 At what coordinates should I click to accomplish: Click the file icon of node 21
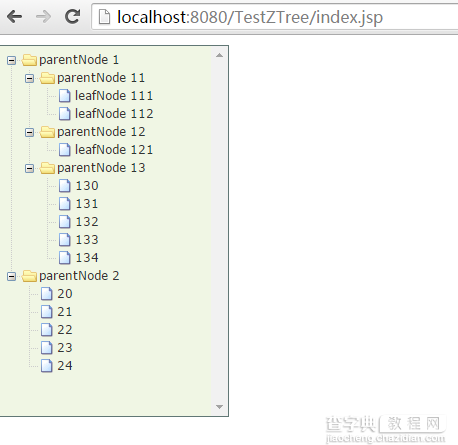47,312
